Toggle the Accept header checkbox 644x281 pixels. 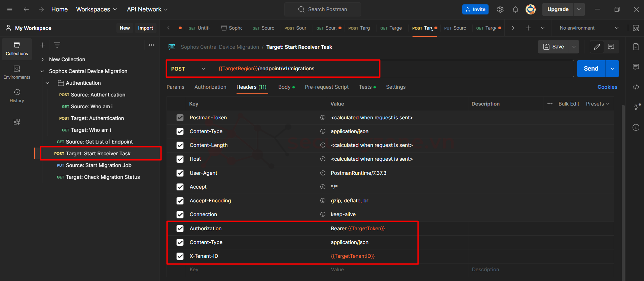click(x=180, y=187)
